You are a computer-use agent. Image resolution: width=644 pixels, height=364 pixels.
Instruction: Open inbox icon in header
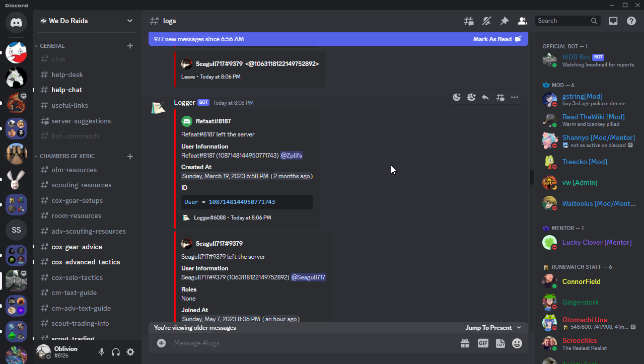pos(613,21)
